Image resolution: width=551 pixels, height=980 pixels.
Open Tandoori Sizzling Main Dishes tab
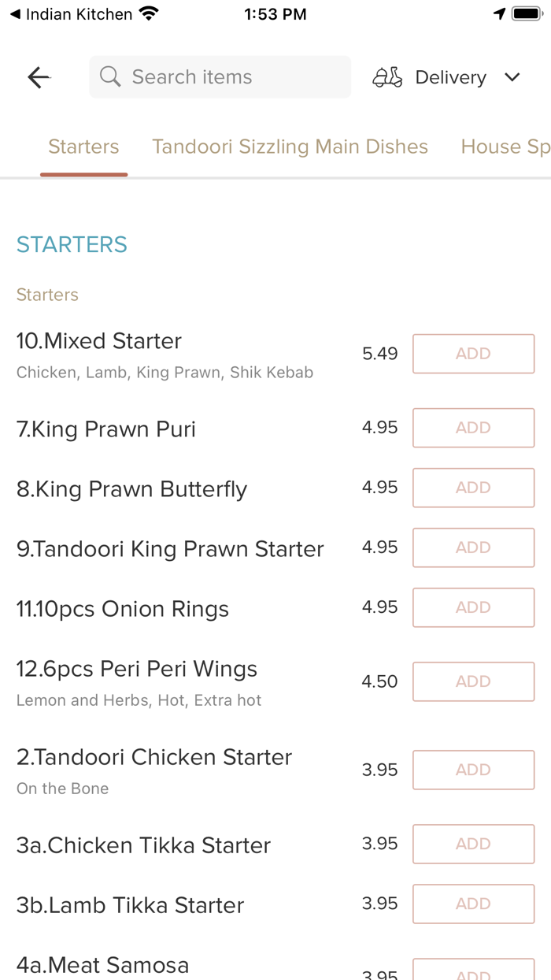pyautogui.click(x=290, y=147)
